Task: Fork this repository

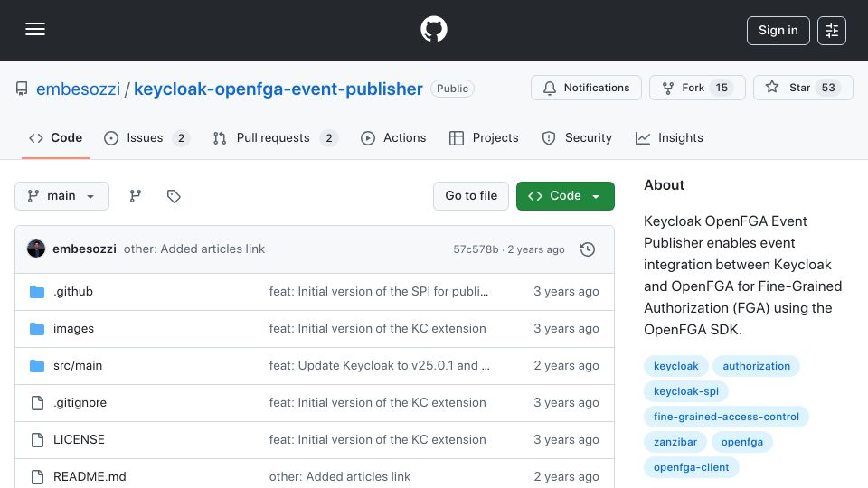Action: 697,88
